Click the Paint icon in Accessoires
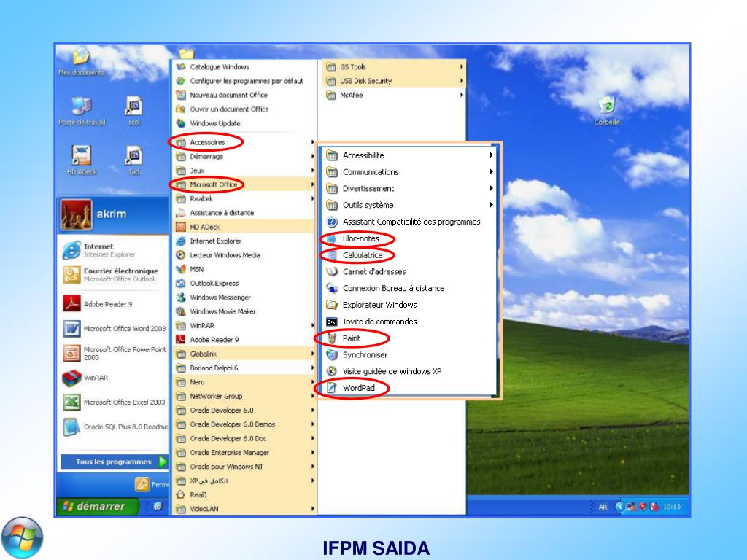Image resolution: width=747 pixels, height=560 pixels. tap(332, 338)
